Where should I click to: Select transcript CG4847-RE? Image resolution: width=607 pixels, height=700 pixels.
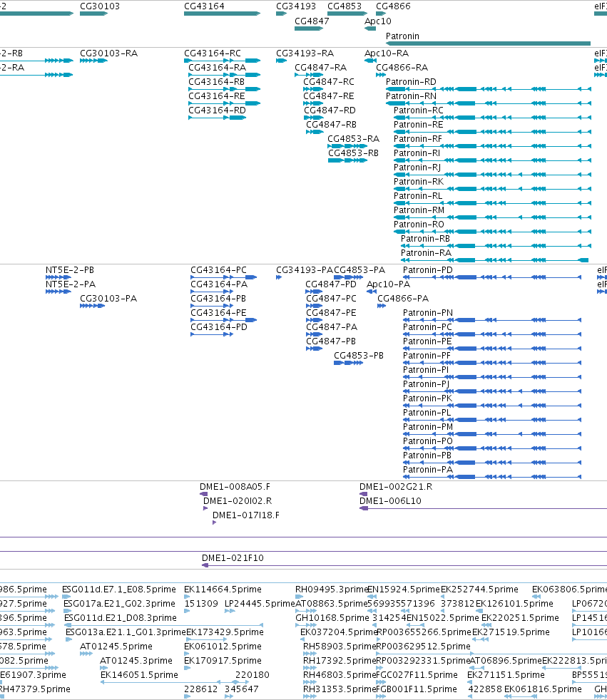coord(329,96)
